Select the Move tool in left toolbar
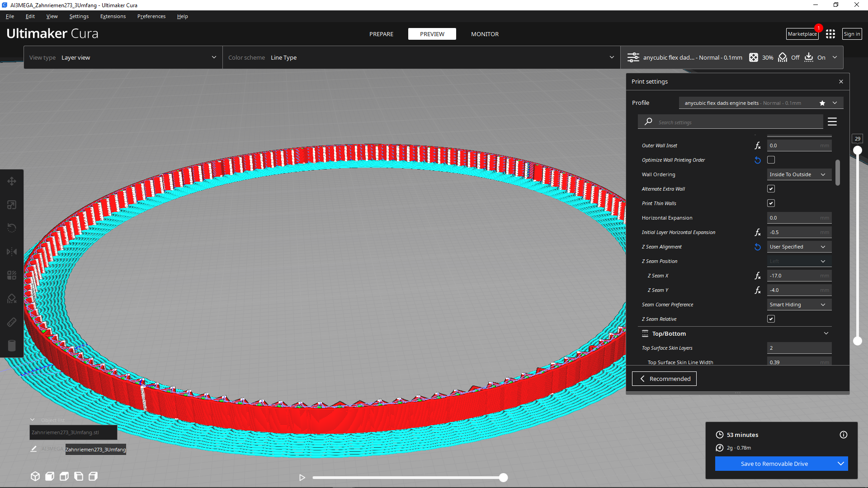This screenshot has height=488, width=868. 12,181
